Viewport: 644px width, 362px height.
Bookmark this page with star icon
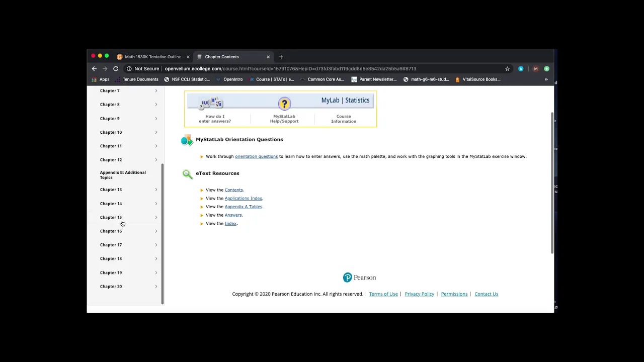[x=507, y=69]
